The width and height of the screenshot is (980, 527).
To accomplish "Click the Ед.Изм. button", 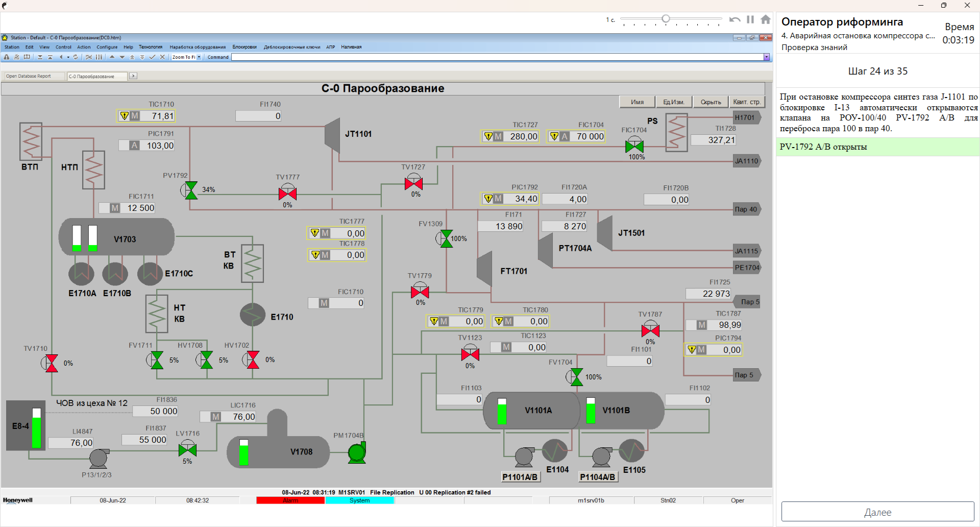I will (674, 102).
